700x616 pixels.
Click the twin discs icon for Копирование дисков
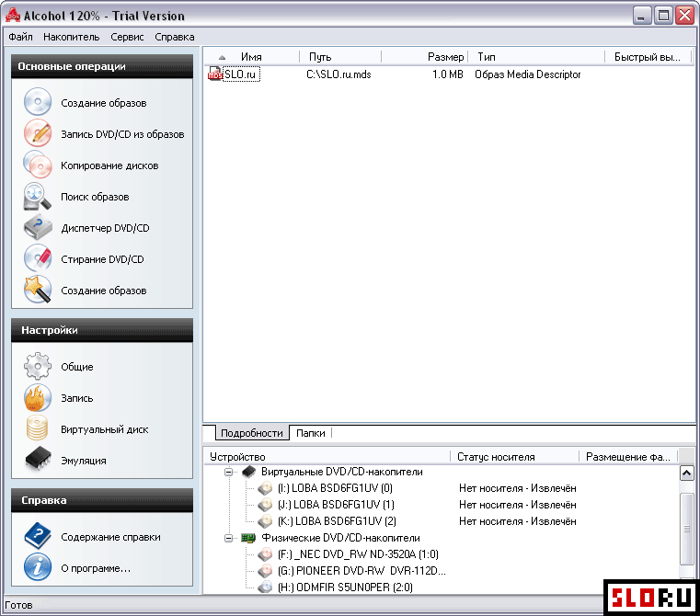pos(38,165)
